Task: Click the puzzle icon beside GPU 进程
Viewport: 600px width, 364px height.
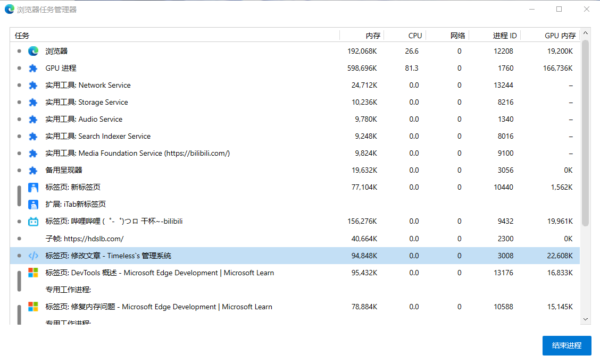Action: pos(34,68)
